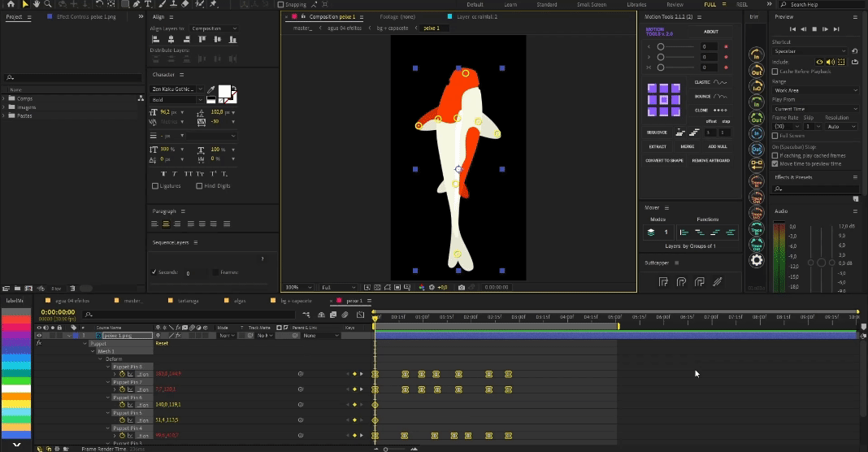
Task: Click the gear settings icon in trim panel
Action: coord(757,260)
